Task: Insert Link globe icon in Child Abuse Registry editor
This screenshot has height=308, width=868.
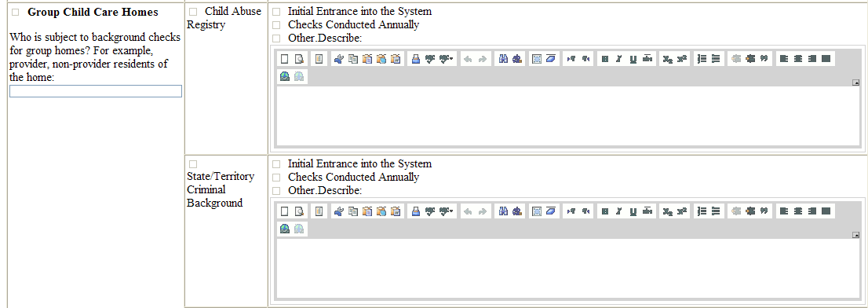Action: click(x=285, y=77)
